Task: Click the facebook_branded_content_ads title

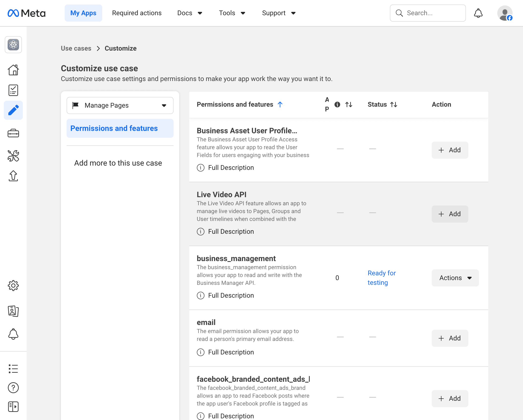Action: click(253, 379)
